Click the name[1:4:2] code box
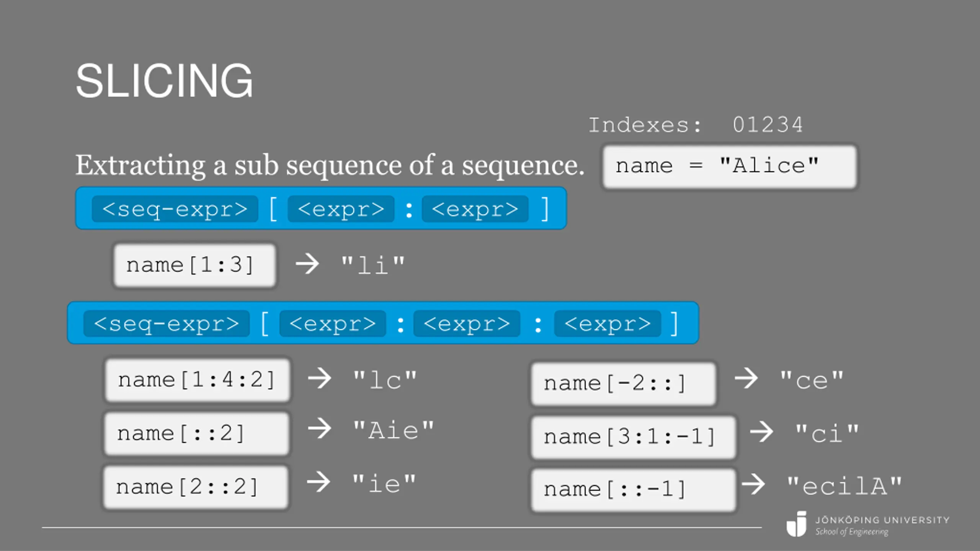Image resolution: width=980 pixels, height=551 pixels. tap(197, 380)
